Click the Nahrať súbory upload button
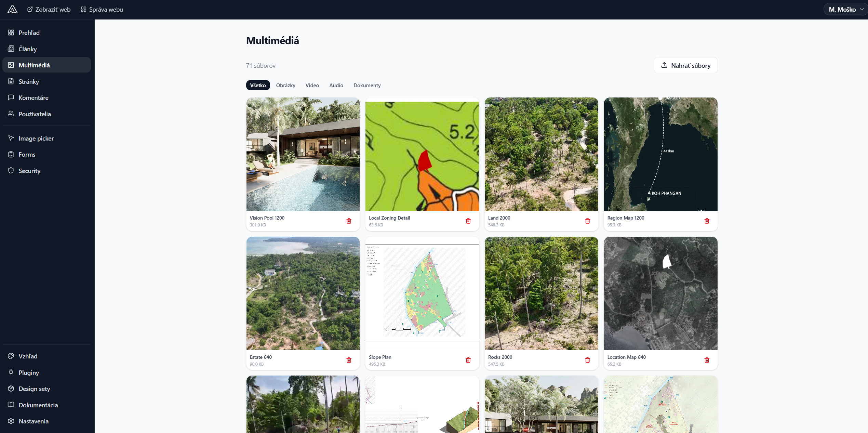This screenshot has height=433, width=868. click(685, 65)
